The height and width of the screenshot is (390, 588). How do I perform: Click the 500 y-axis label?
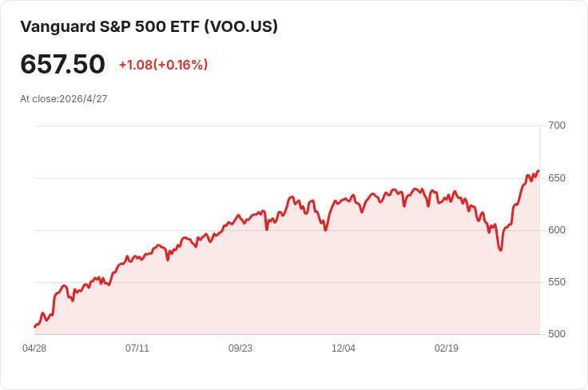pos(557,334)
